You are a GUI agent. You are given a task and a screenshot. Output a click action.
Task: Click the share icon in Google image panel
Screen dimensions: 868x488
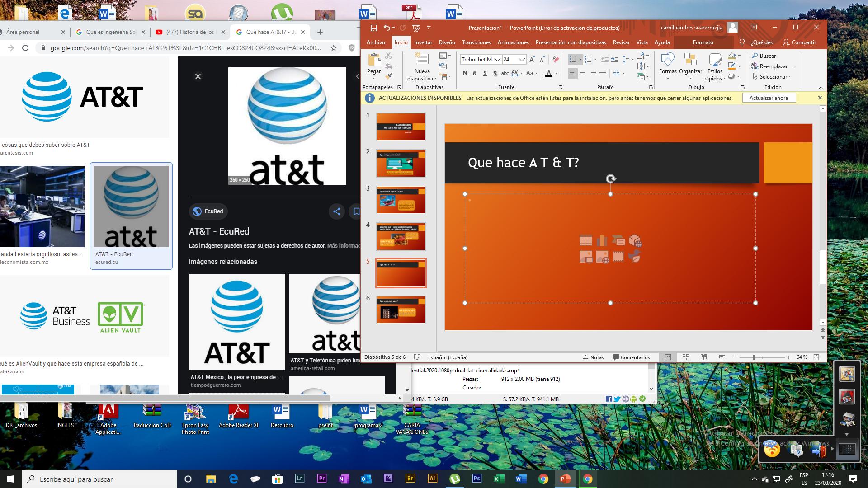click(x=337, y=211)
